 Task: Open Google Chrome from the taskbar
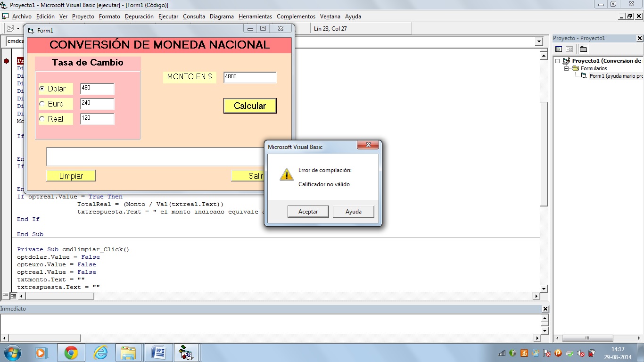(71, 353)
